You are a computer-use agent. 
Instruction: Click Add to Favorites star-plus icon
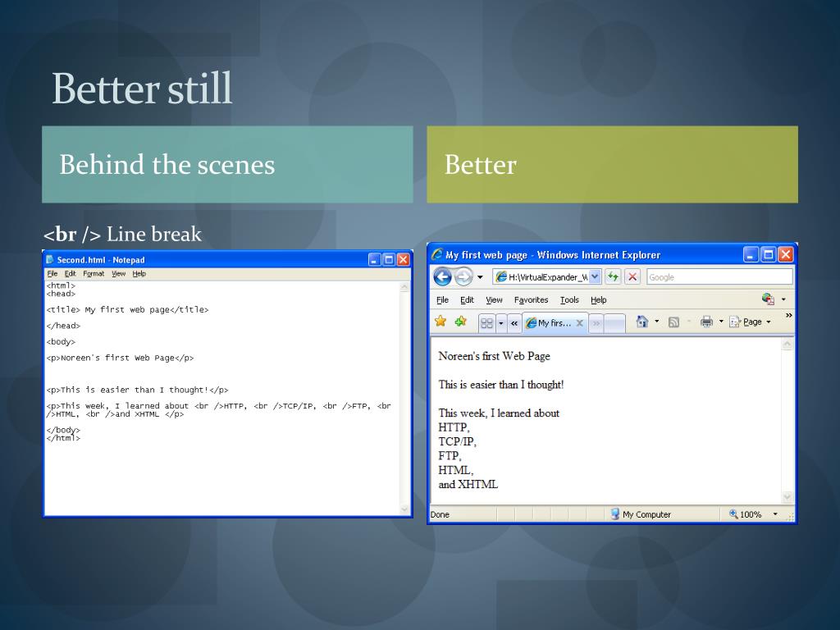tap(460, 322)
